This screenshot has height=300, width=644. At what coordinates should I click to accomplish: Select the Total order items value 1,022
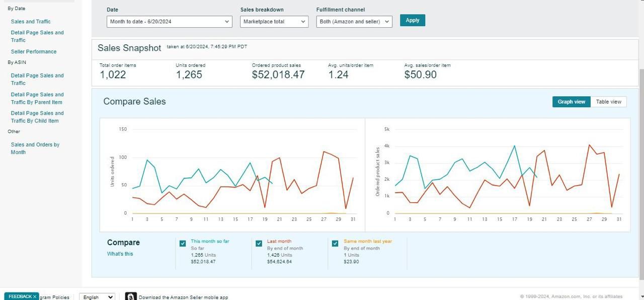[x=113, y=75]
